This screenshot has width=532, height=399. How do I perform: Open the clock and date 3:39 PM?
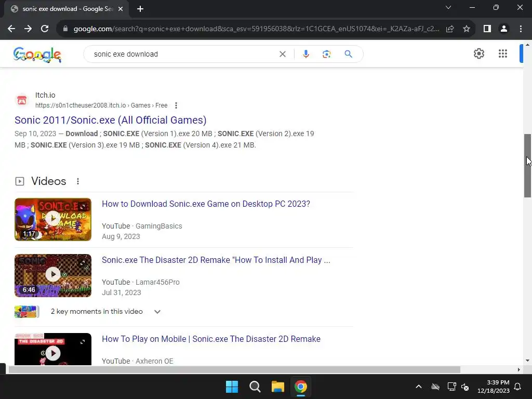coord(494,387)
